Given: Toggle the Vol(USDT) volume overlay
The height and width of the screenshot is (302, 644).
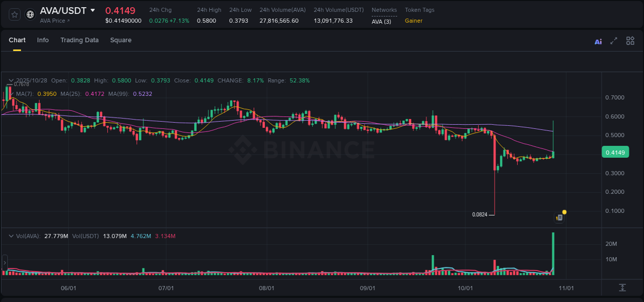Looking at the screenshot, I should coord(85,236).
